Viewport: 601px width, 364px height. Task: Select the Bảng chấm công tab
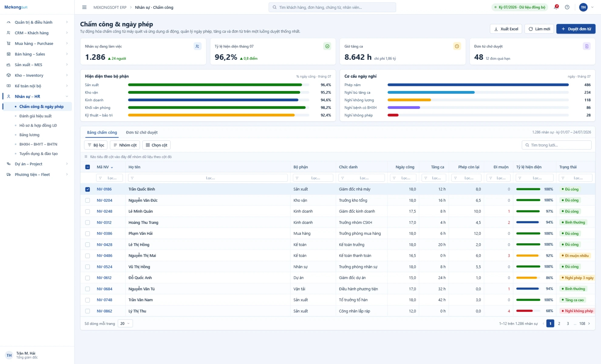[102, 132]
